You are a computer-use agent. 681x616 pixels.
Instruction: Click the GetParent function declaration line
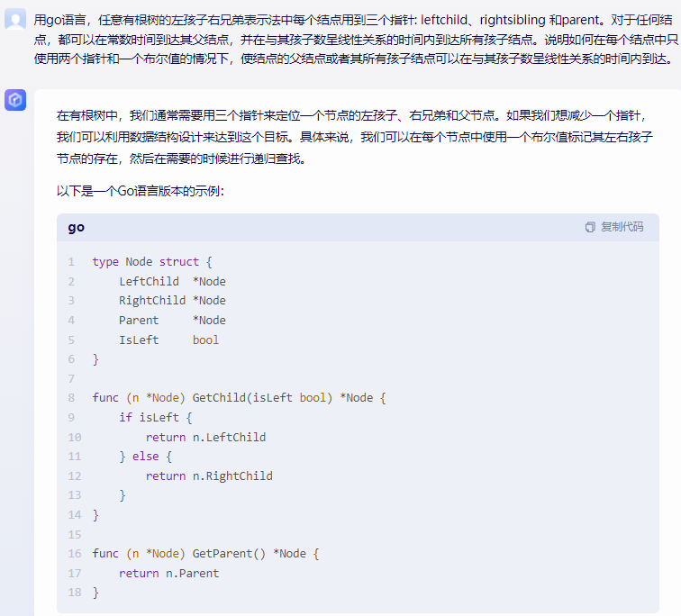coord(206,554)
